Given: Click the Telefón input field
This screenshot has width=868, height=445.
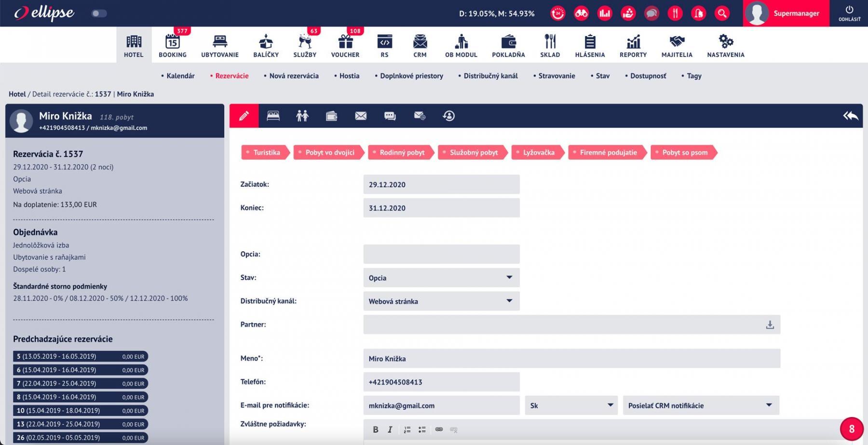Looking at the screenshot, I should pyautogui.click(x=441, y=382).
